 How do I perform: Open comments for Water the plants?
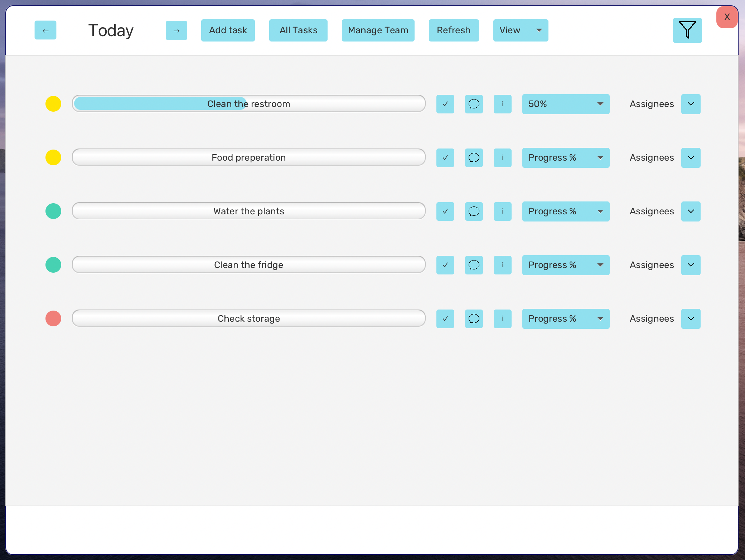click(x=474, y=211)
